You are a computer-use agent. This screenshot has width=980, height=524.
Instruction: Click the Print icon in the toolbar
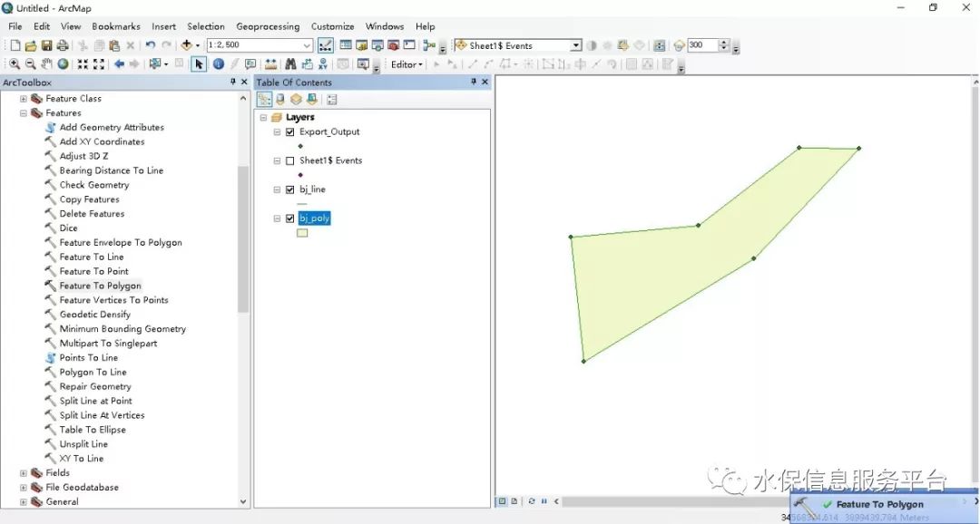pyautogui.click(x=63, y=45)
